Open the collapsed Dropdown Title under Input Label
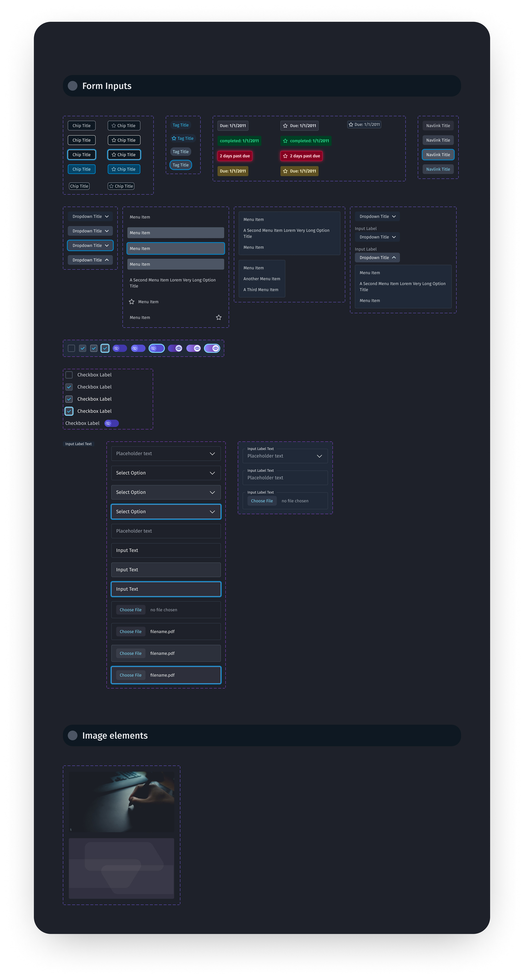This screenshot has width=524, height=980. point(377,237)
